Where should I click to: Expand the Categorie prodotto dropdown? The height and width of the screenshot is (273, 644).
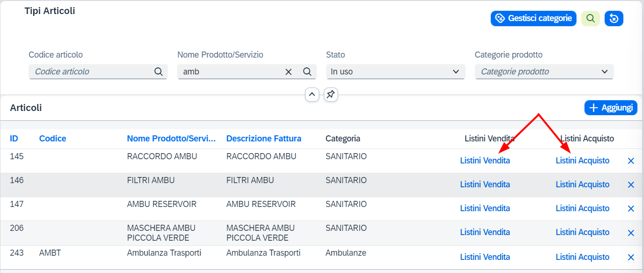pos(544,72)
